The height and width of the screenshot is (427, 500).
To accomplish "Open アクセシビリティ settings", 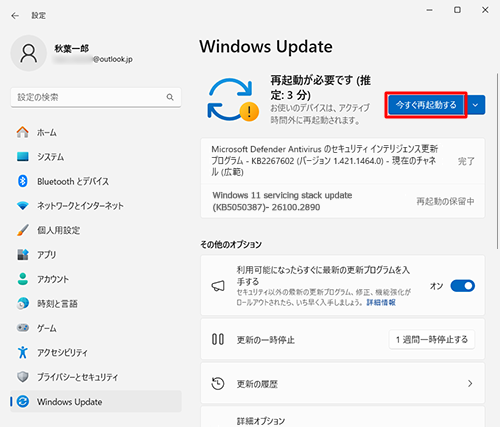I will click(x=96, y=352).
